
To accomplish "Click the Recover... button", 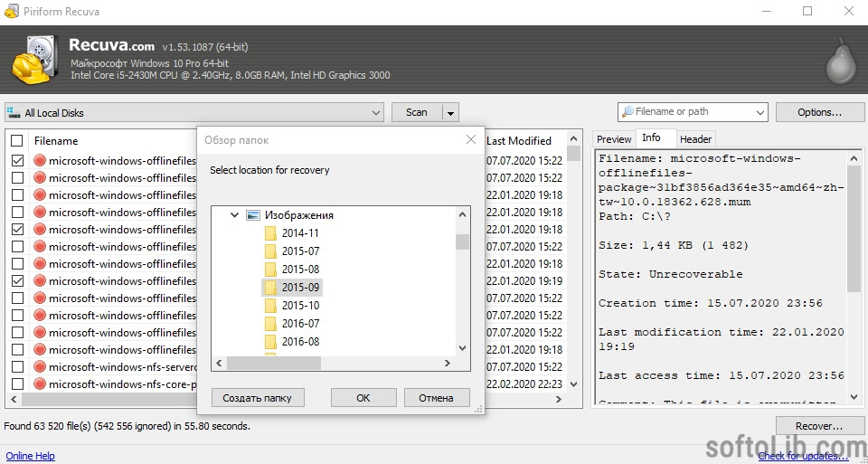I will pos(819,426).
